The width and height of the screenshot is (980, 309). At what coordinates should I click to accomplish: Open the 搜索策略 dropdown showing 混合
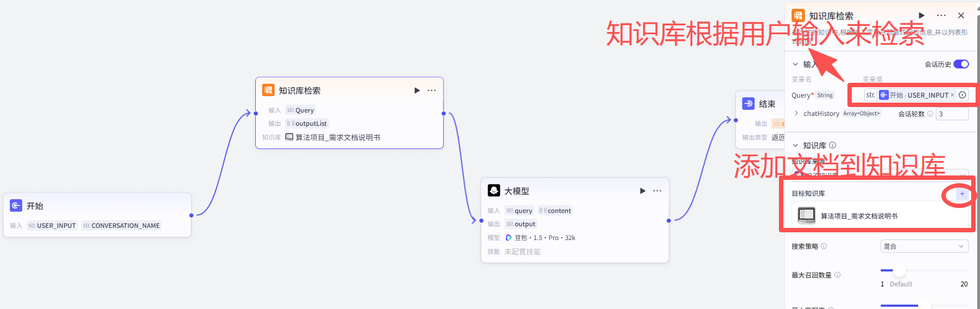924,246
